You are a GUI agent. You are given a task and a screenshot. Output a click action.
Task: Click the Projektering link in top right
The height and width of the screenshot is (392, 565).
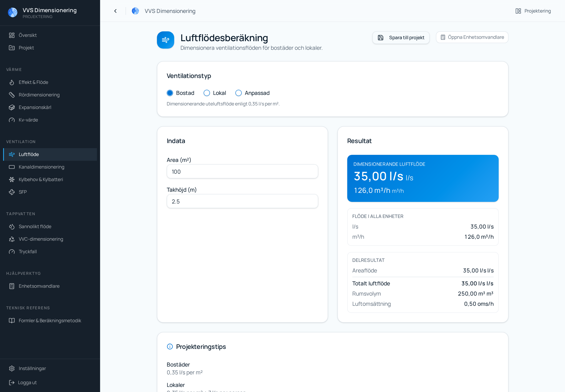(533, 11)
